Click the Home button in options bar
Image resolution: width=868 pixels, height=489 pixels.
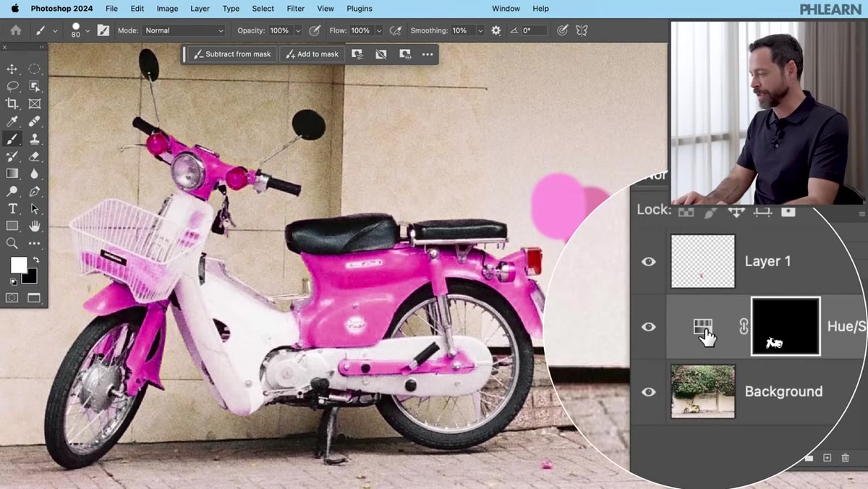(x=15, y=30)
